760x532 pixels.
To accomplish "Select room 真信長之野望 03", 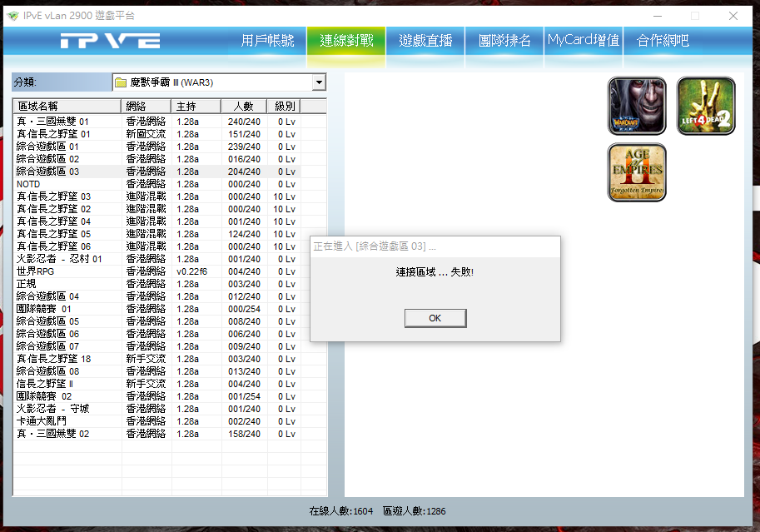I will (x=157, y=196).
